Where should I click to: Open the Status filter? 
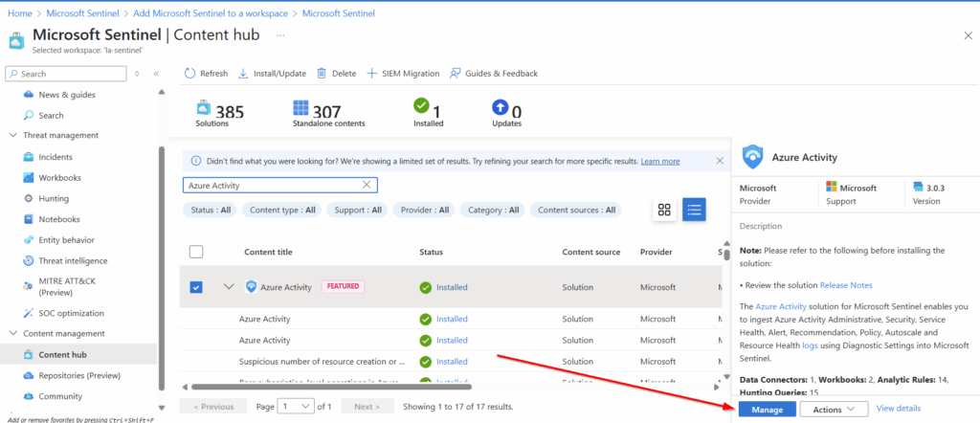[210, 210]
